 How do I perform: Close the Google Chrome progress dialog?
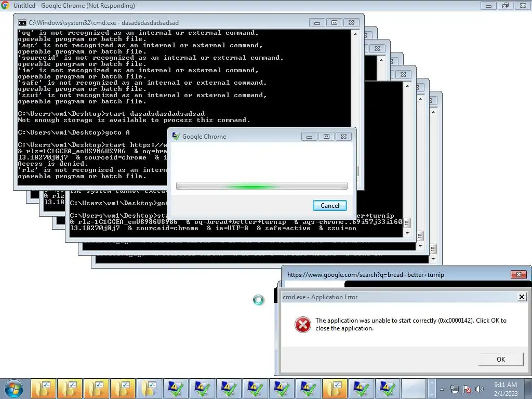pyautogui.click(x=343, y=137)
